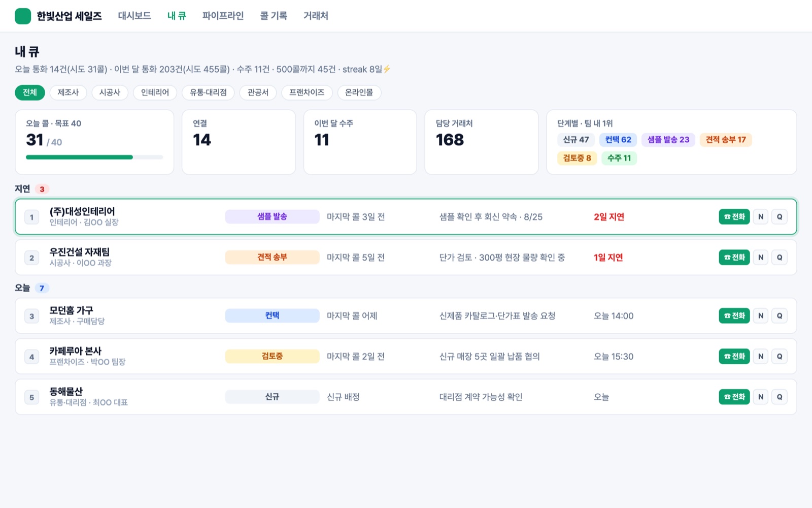Click the 검토중 8 stage badge
The width and height of the screenshot is (812, 508).
[577, 158]
